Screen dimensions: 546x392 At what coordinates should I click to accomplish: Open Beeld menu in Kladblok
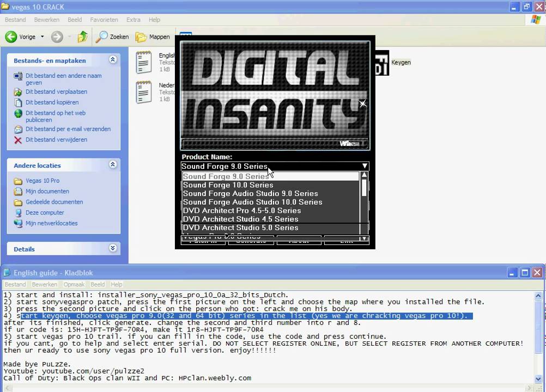[98, 285]
